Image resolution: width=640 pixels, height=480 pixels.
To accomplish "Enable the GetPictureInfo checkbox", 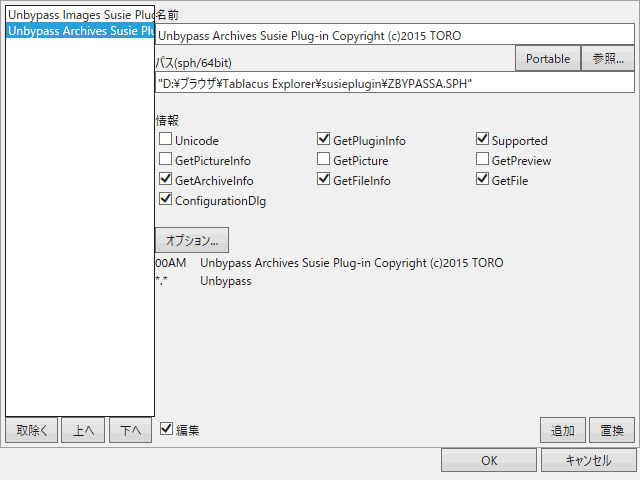I will 166,160.
